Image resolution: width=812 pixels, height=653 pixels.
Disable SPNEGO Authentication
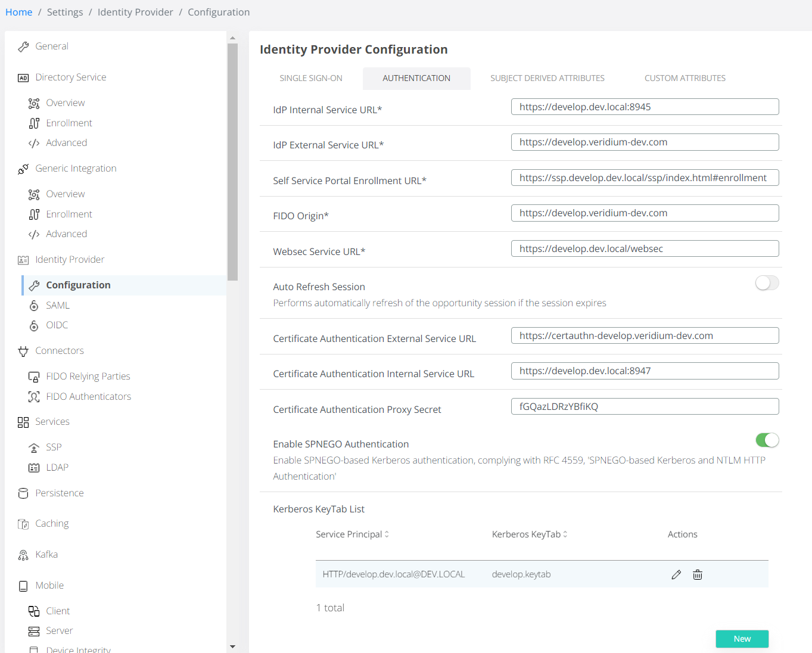click(767, 440)
